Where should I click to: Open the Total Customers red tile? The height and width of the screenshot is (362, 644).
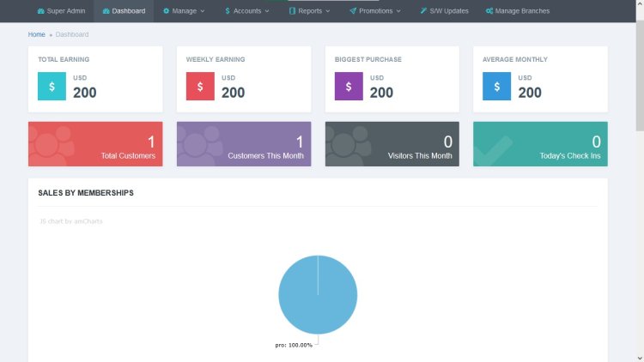point(95,144)
